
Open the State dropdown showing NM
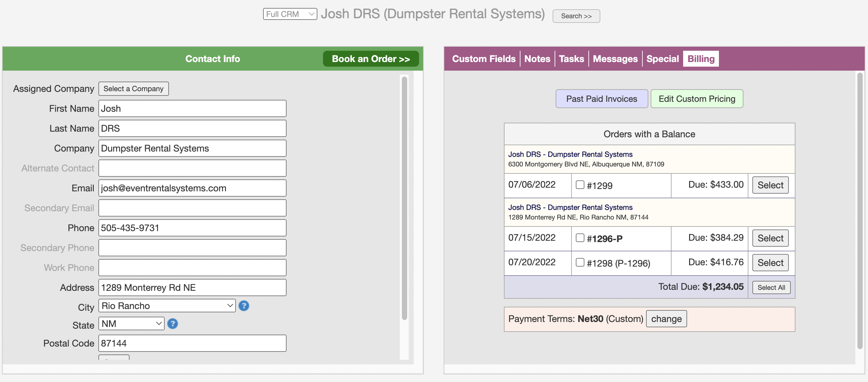tap(132, 324)
